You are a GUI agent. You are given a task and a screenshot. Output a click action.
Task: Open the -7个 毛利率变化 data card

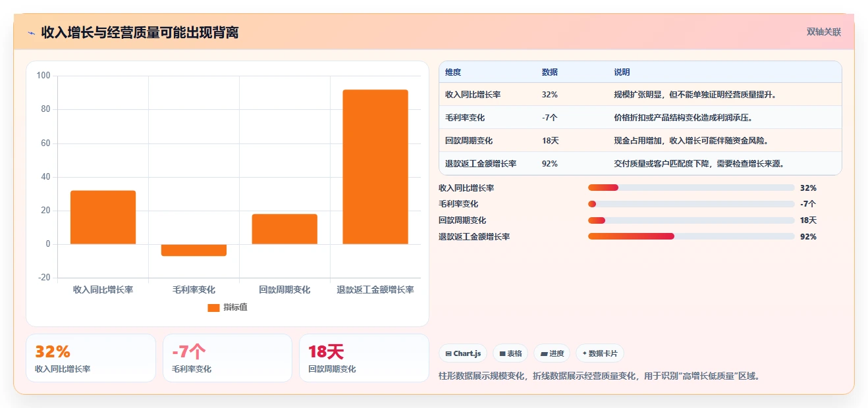[227, 358]
